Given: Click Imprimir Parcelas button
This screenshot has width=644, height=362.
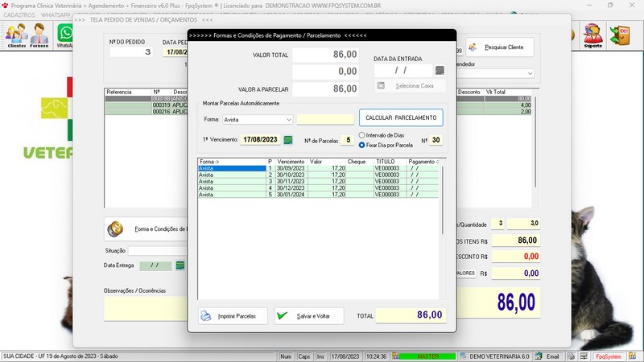Looking at the screenshot, I should 233,316.
